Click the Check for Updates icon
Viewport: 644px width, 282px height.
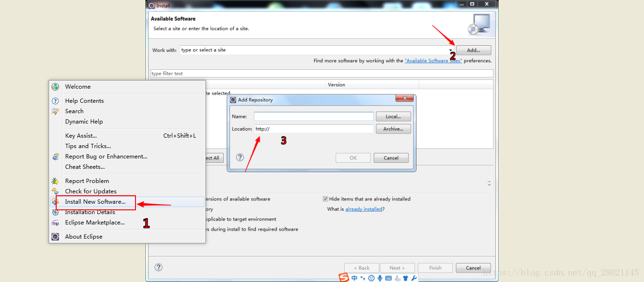pos(55,191)
